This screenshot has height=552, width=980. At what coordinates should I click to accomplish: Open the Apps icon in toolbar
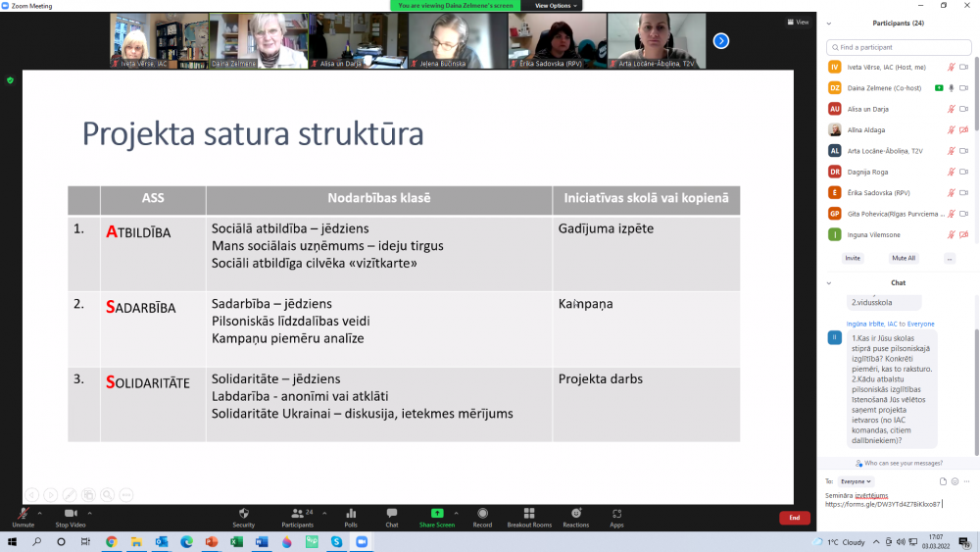point(616,514)
